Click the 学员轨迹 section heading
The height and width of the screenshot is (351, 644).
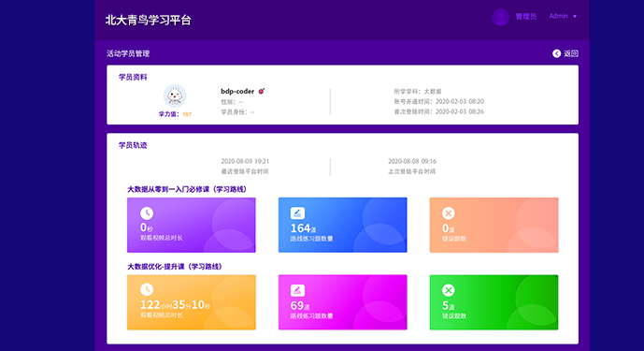pyautogui.click(x=133, y=145)
